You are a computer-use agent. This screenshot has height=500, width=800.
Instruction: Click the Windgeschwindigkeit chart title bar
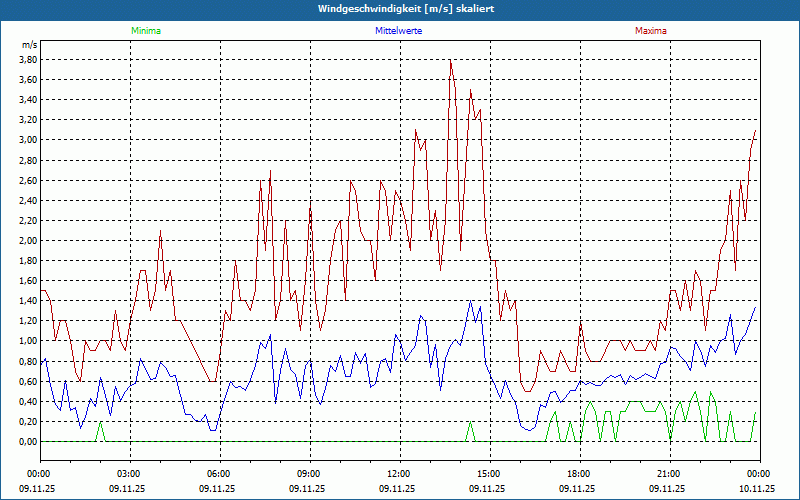click(400, 9)
